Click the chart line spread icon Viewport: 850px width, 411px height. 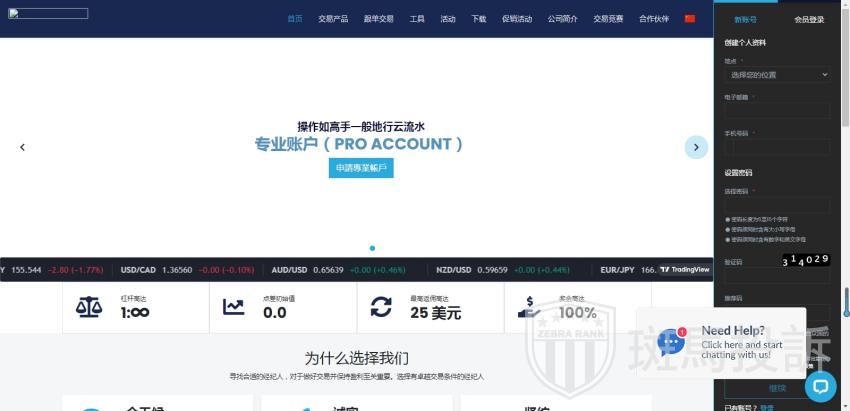[x=234, y=307]
